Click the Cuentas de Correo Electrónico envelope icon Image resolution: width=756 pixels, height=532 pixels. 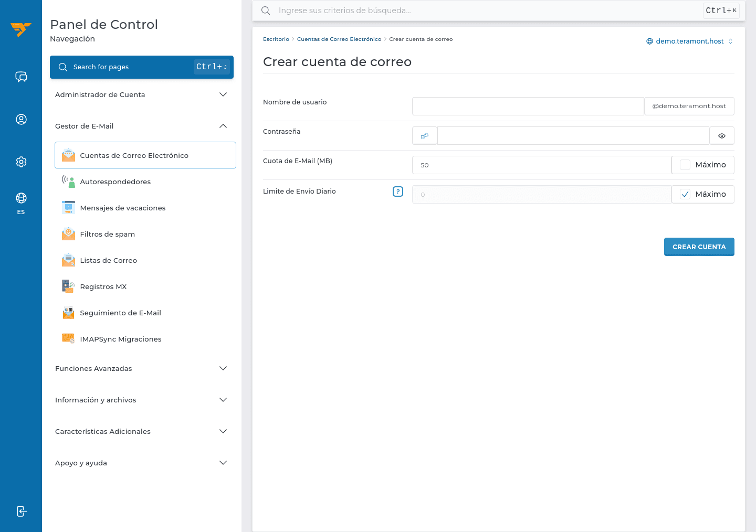point(68,155)
